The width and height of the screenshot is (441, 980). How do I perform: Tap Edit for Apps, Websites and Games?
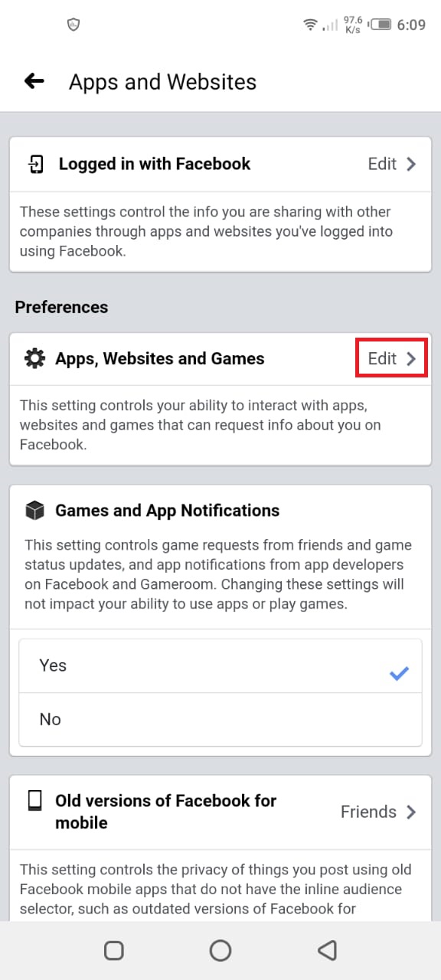[382, 358]
